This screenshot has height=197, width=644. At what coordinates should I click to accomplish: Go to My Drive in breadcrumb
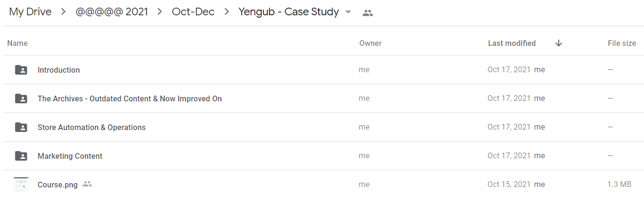click(x=30, y=12)
